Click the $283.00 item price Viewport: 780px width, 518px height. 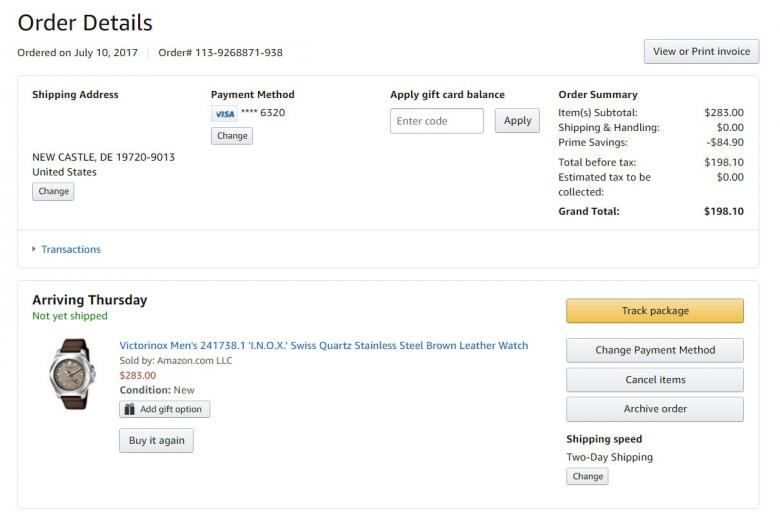tap(138, 375)
